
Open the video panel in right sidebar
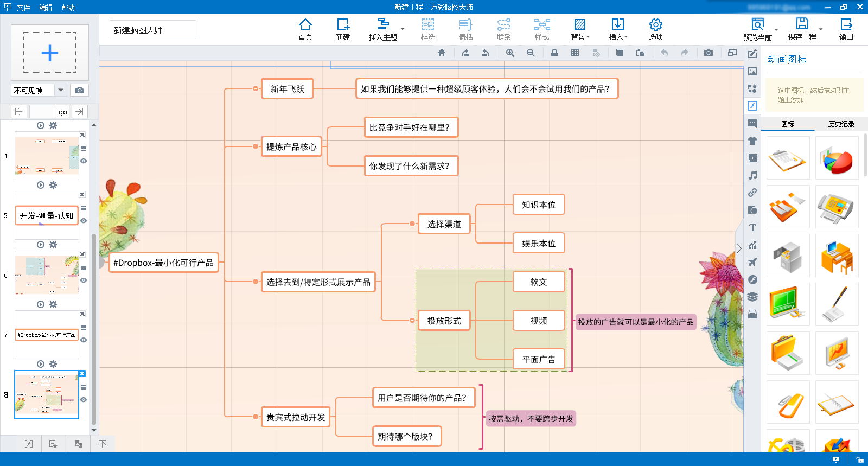pyautogui.click(x=752, y=158)
